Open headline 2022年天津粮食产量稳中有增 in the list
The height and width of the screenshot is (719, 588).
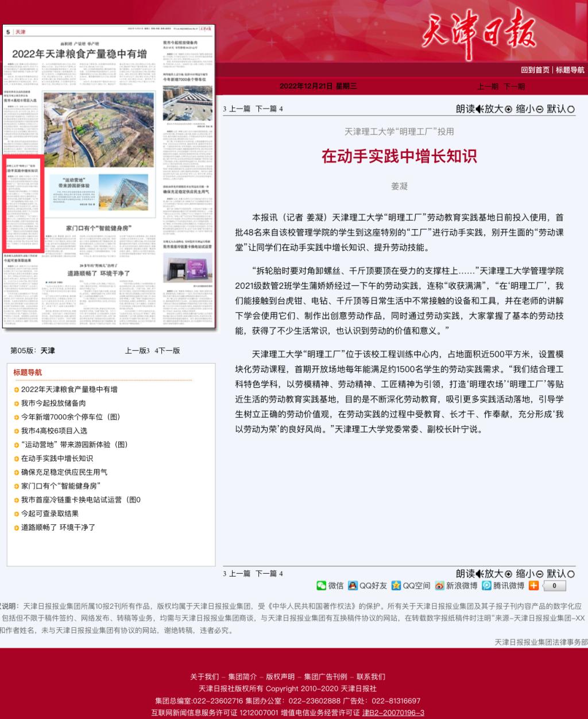[x=69, y=389]
